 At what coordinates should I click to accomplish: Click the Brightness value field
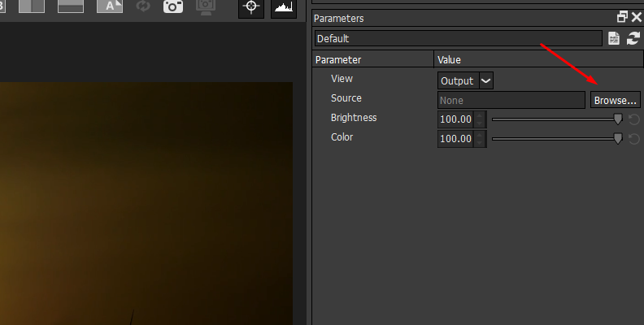tap(455, 119)
